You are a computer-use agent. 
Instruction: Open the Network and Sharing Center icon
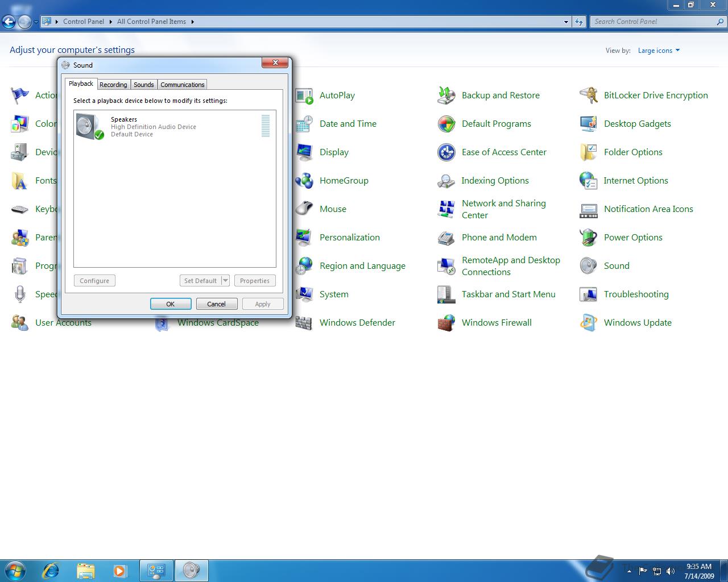pos(446,209)
